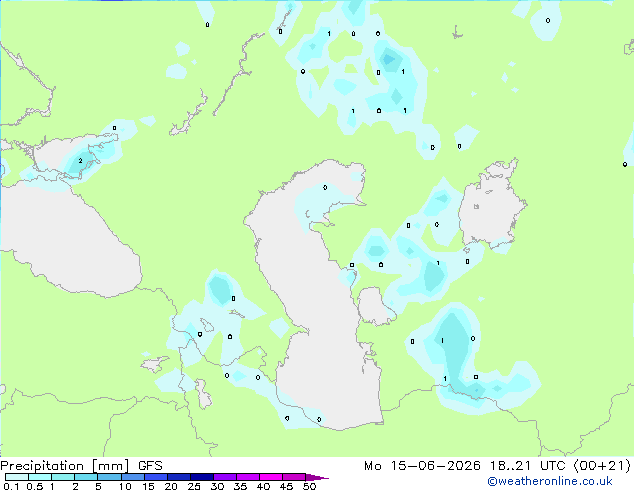Click the legend scale label "10"
This screenshot has width=634, height=490.
tap(125, 486)
